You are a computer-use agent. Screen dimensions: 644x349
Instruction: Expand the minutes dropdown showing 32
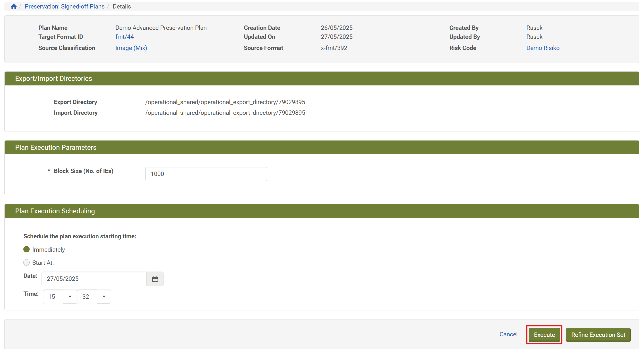(104, 297)
